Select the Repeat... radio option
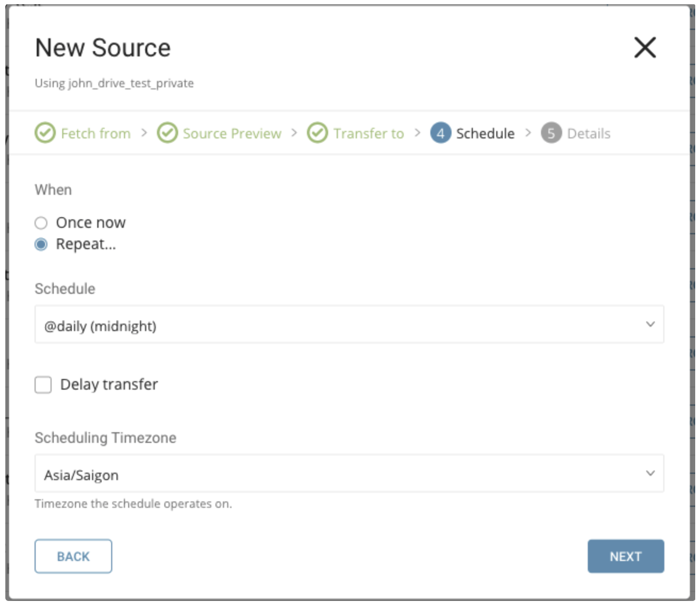The image size is (700, 610). [x=41, y=244]
